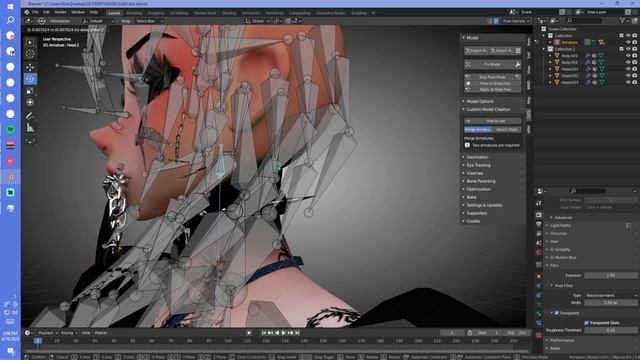
Task: Jump to the timeline start frame button
Action: tap(264, 333)
